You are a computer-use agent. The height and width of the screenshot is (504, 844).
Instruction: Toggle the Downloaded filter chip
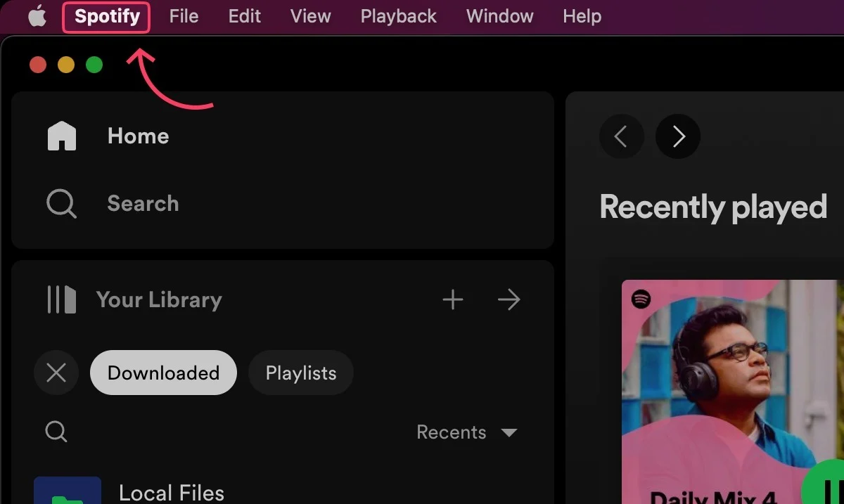(x=163, y=373)
